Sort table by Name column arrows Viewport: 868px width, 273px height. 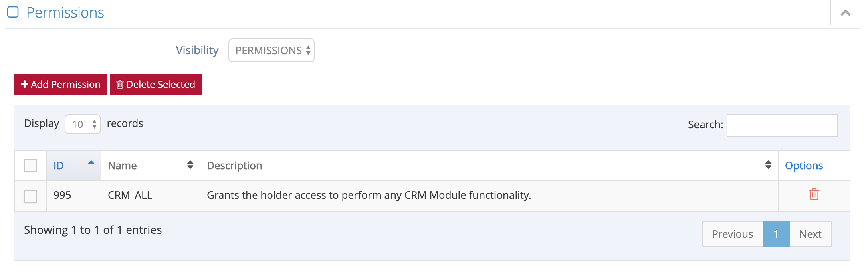point(190,165)
